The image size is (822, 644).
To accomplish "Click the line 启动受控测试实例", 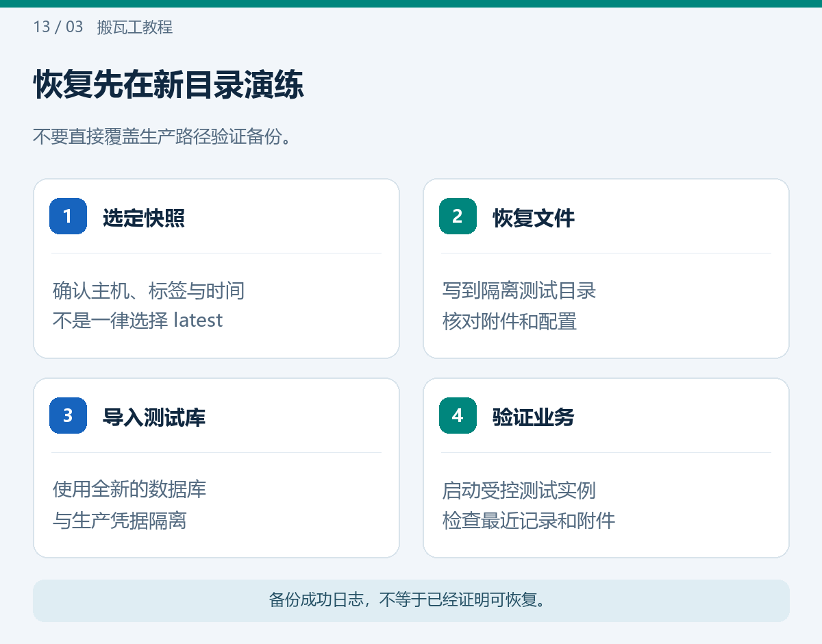I will point(519,491).
